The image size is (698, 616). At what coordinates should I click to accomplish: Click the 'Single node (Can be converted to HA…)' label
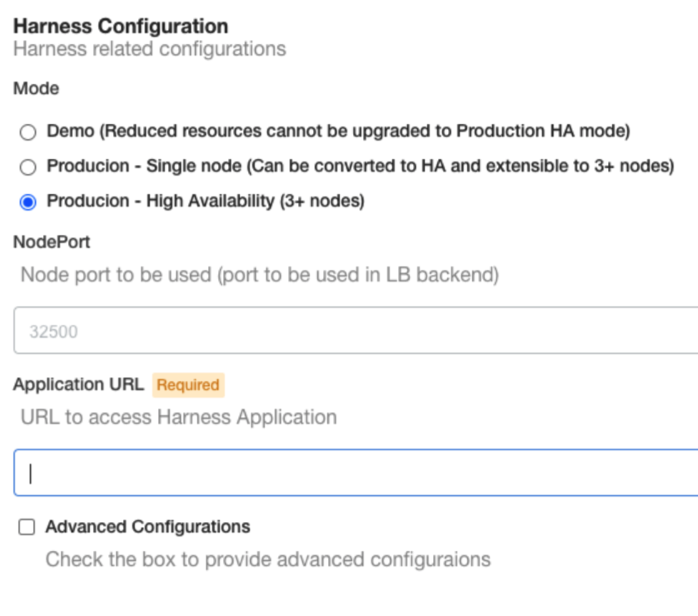click(x=361, y=166)
